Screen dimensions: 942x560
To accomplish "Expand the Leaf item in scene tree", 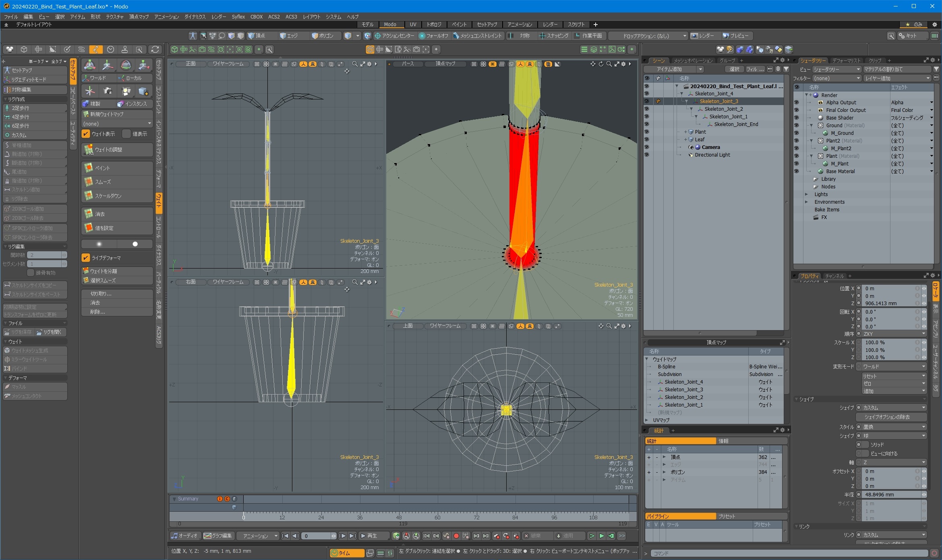I will (685, 140).
